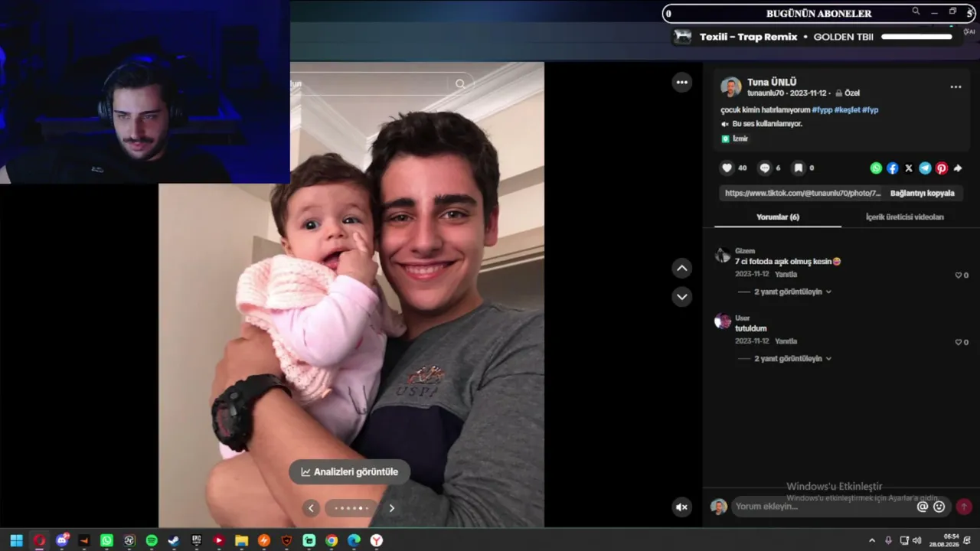The height and width of the screenshot is (551, 980).
Task: Show hidden system tray icons chevron
Action: (x=872, y=540)
